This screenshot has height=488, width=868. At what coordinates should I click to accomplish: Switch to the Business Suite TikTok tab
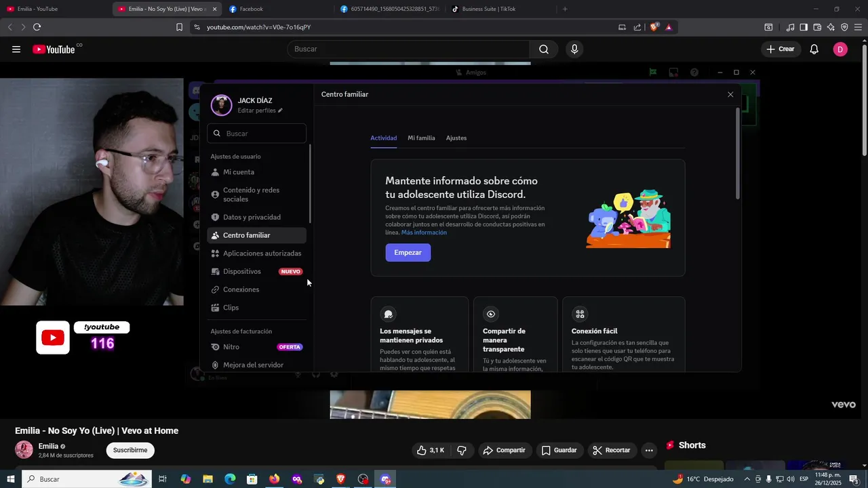pyautogui.click(x=500, y=9)
